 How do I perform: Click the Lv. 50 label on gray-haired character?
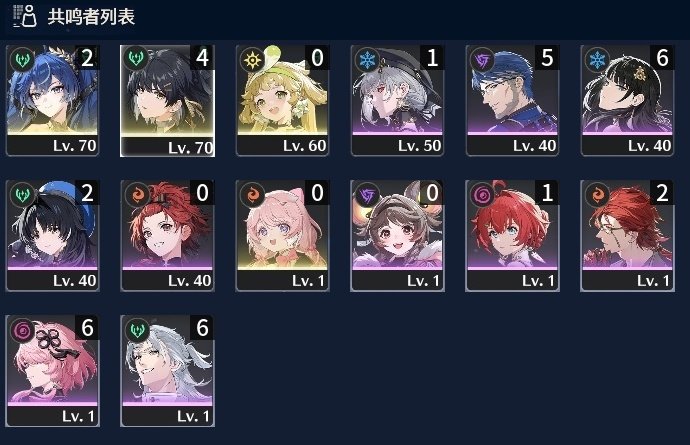click(x=419, y=146)
